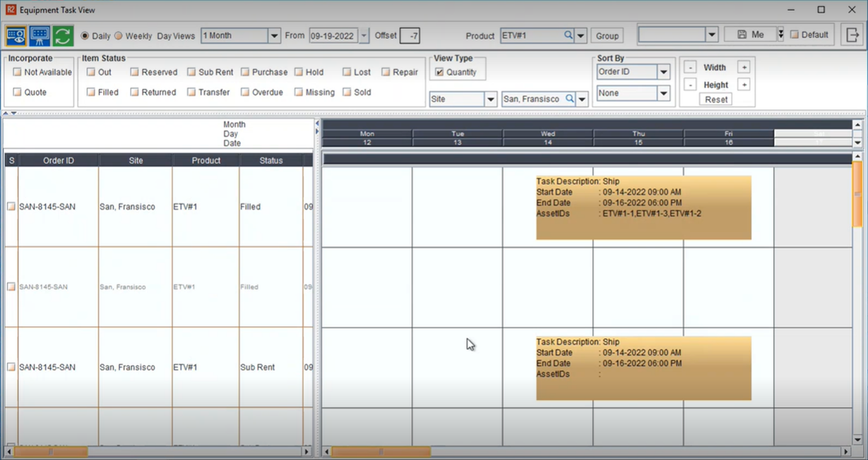
Task: Expand the Order ID sort dropdown
Action: click(x=663, y=72)
